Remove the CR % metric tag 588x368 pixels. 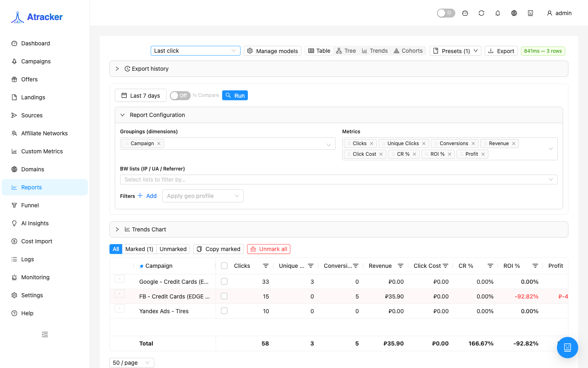coord(414,154)
